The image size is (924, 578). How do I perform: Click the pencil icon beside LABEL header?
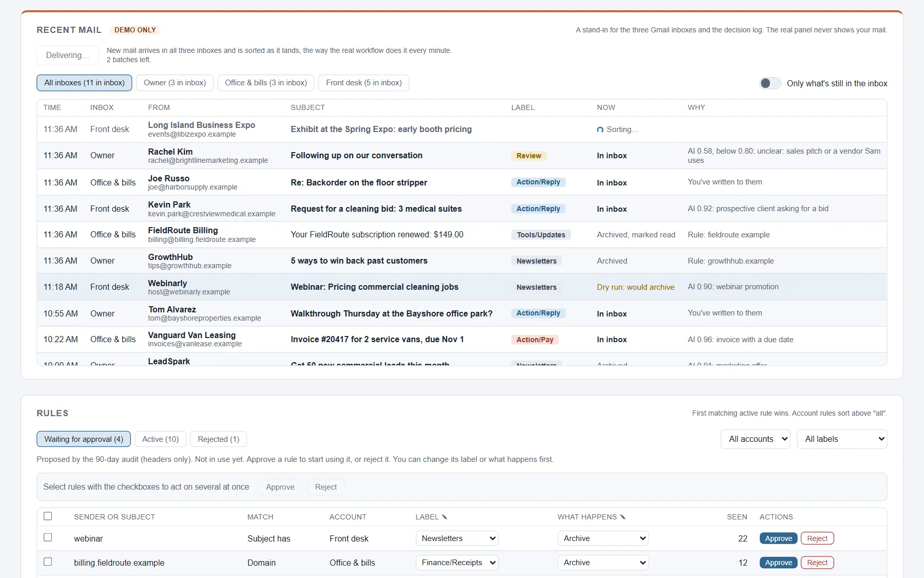[445, 517]
